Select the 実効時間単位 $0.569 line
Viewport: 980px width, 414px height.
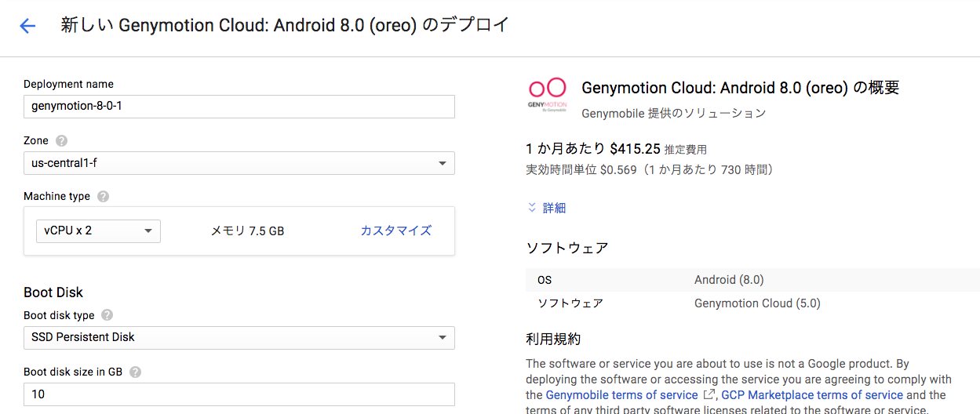pyautogui.click(x=649, y=169)
